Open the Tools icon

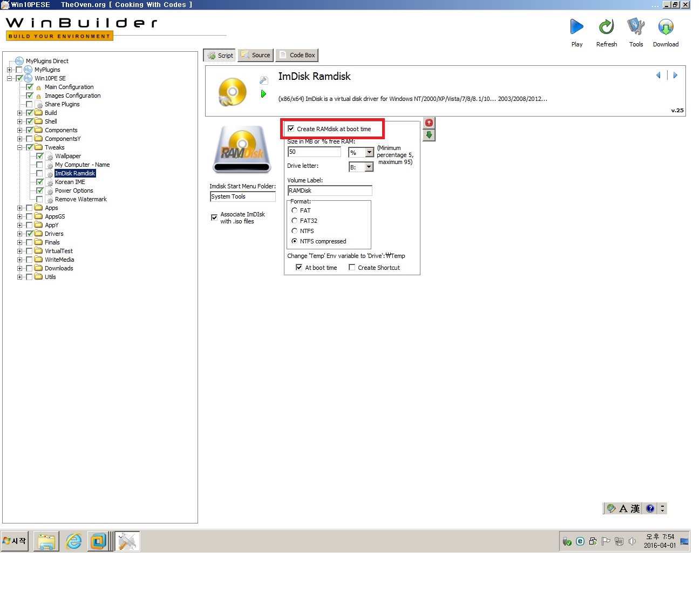(636, 26)
